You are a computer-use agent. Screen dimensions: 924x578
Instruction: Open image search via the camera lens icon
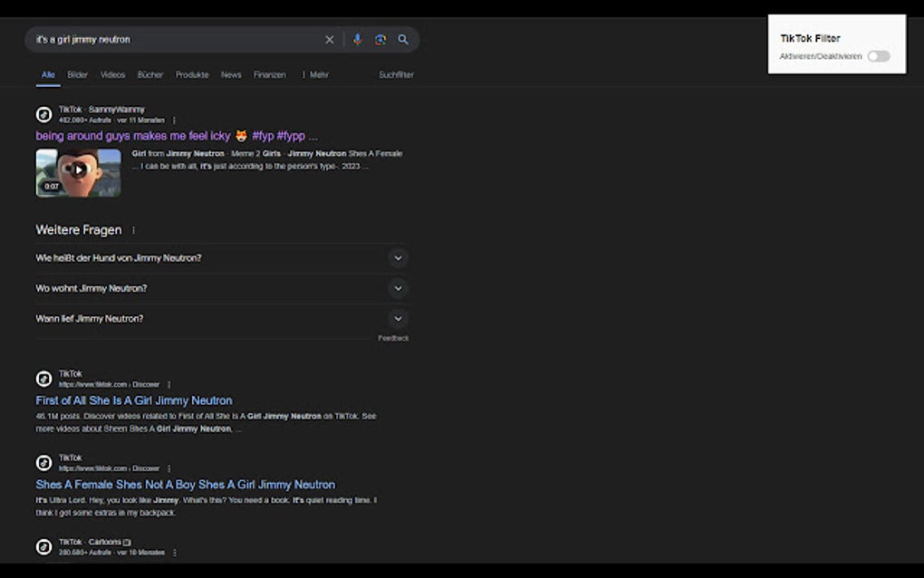click(x=380, y=40)
